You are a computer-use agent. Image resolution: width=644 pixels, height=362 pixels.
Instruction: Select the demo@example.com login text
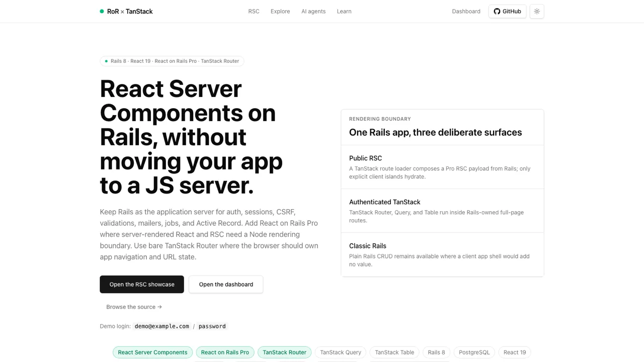click(162, 326)
